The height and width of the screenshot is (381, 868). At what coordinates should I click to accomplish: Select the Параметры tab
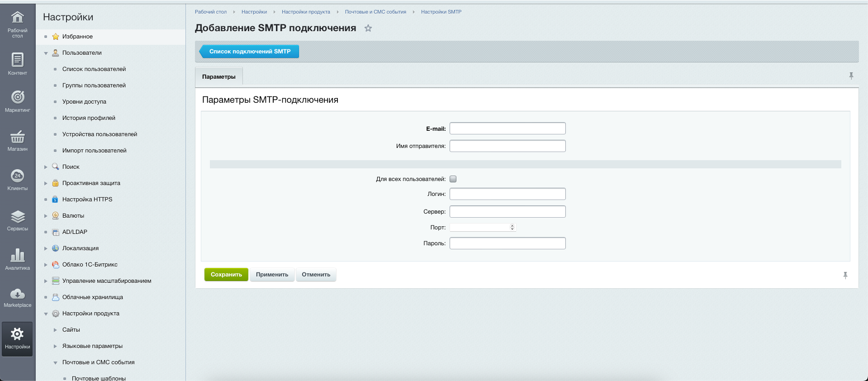tap(219, 76)
